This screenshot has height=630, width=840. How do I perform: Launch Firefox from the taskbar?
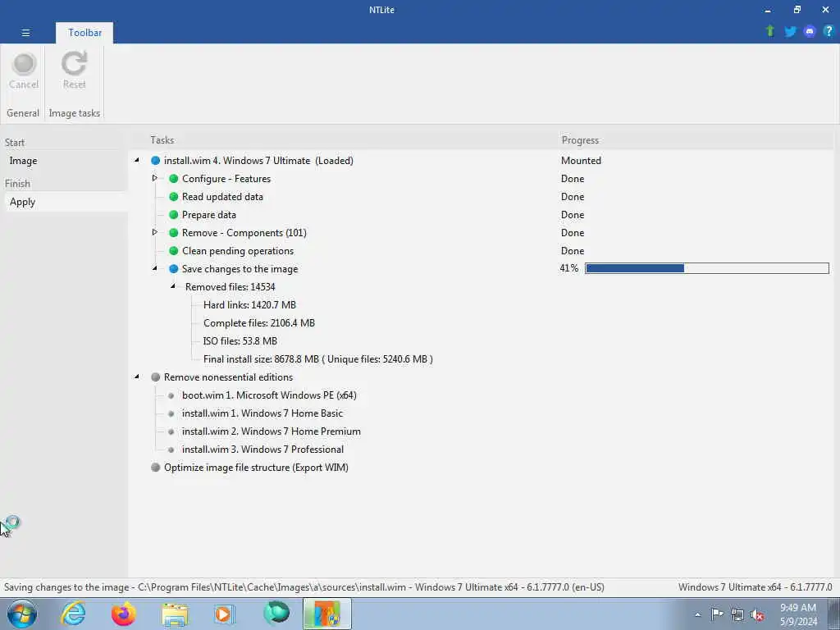123,614
